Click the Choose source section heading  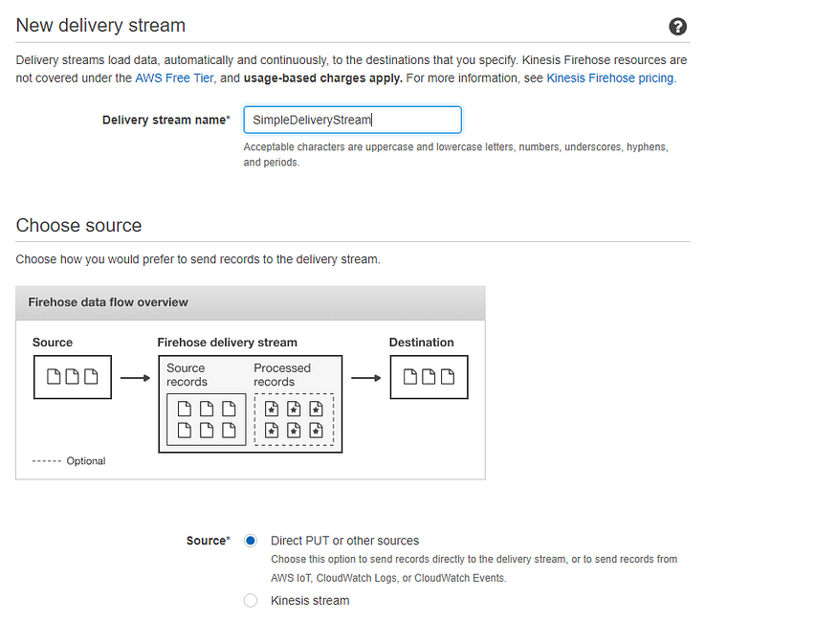(79, 225)
